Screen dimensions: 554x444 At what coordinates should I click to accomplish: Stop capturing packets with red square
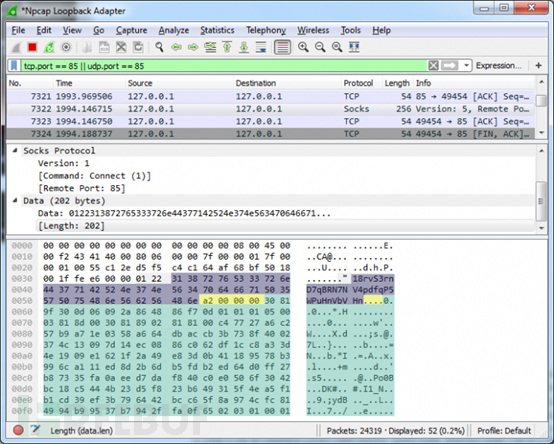click(33, 47)
